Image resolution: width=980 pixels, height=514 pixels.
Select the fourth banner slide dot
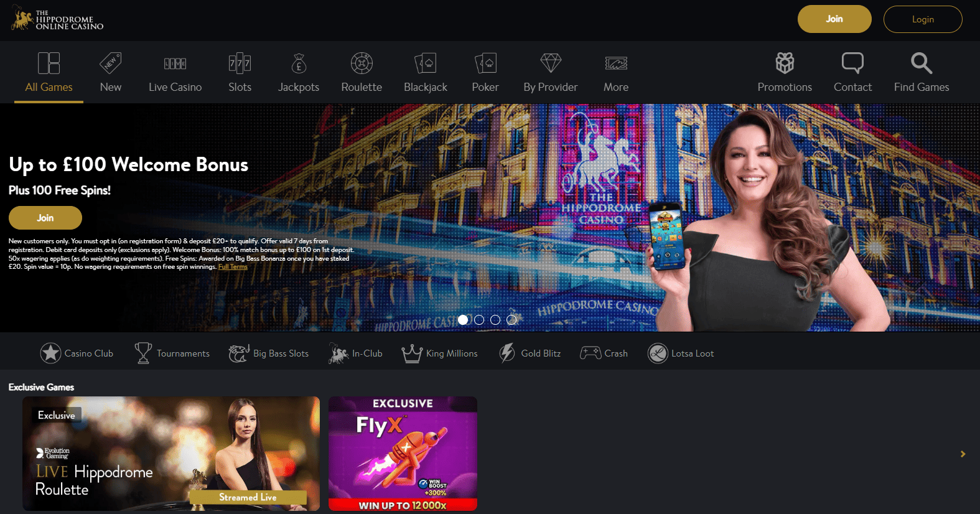[511, 320]
